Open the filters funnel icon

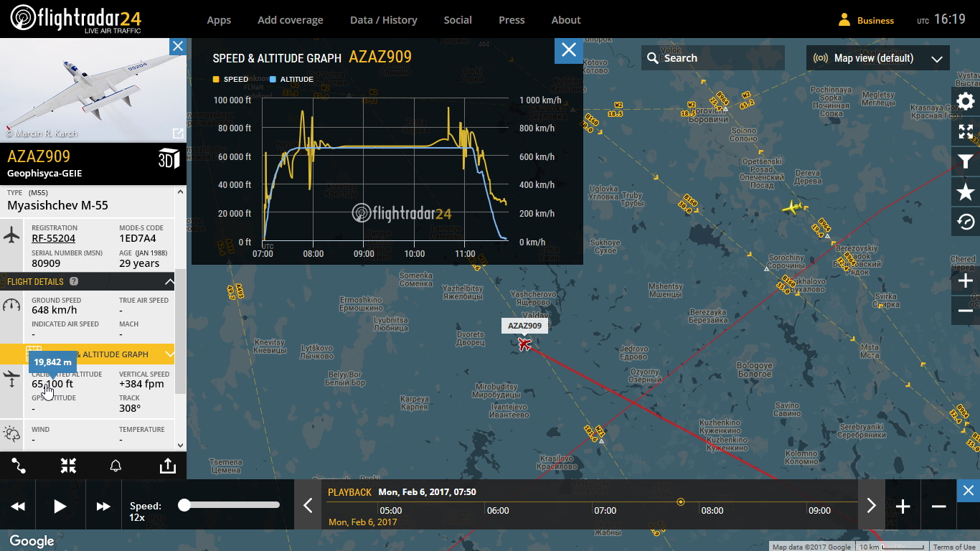pos(966,161)
